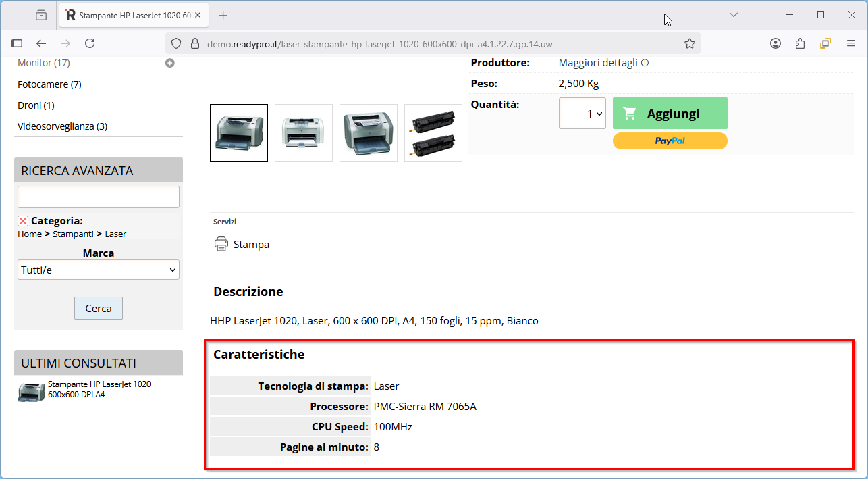Viewport: 868px width, 479px height.
Task: Click Stampanti in the category breadcrumb
Action: coord(73,234)
